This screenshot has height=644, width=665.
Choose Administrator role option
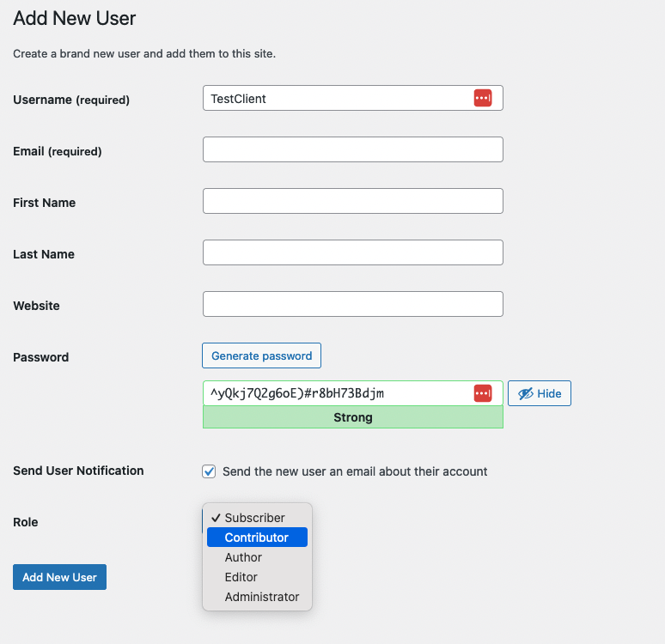pos(257,597)
